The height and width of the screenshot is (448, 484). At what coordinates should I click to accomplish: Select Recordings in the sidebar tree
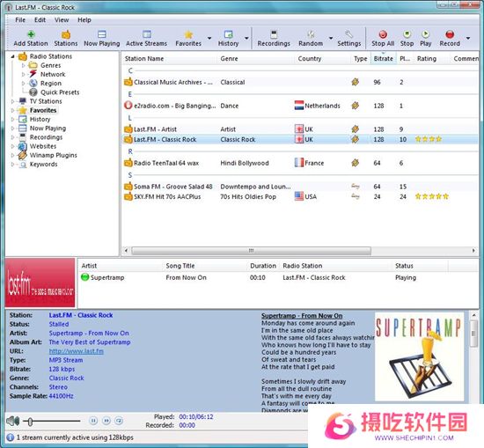(46, 137)
